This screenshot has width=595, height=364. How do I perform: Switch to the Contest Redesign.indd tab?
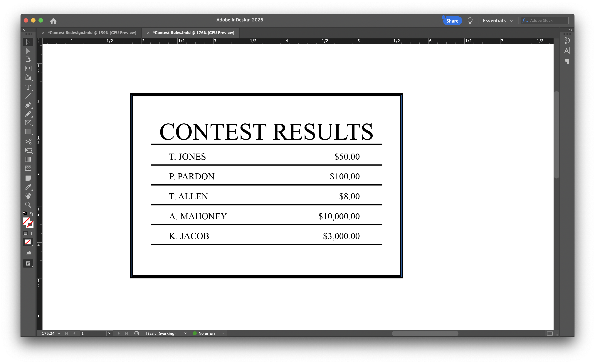pos(92,33)
